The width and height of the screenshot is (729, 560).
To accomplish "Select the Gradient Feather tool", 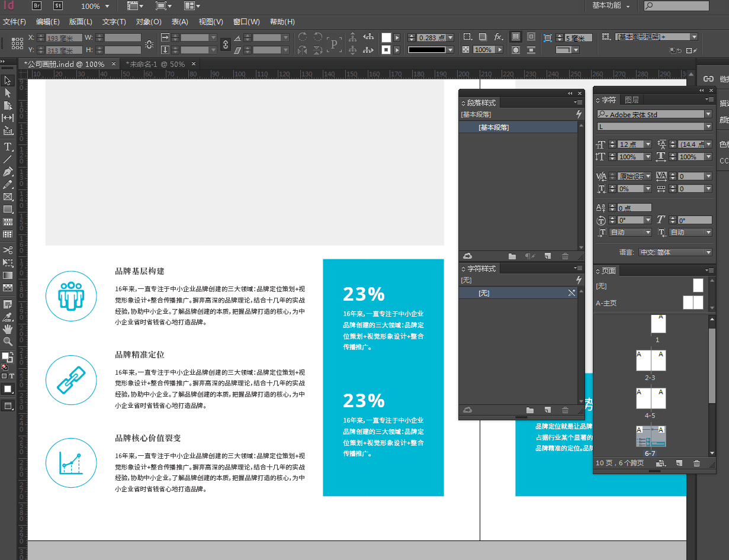I will click(x=8, y=288).
